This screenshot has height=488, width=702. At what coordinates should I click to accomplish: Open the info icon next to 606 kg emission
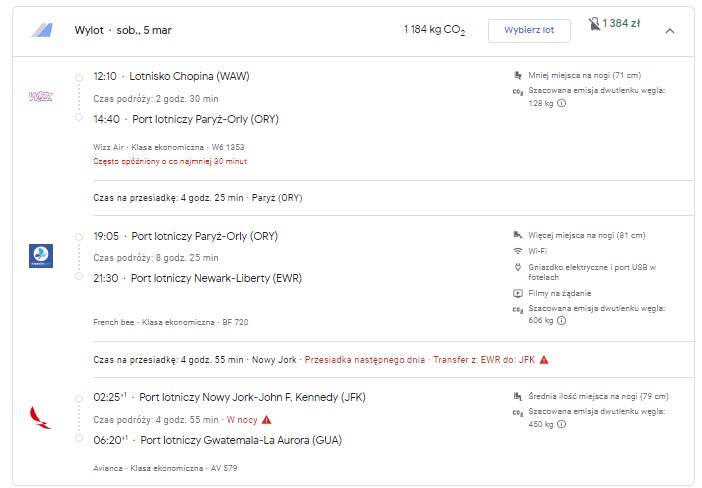(561, 321)
